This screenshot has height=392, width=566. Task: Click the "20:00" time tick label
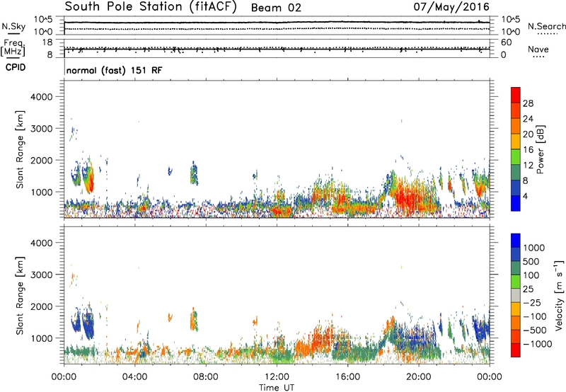[x=419, y=377]
